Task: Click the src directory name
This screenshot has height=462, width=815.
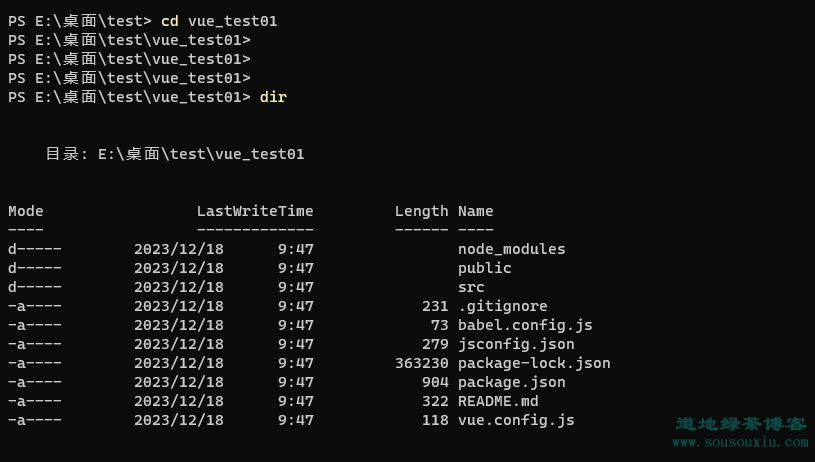Action: tap(471, 287)
